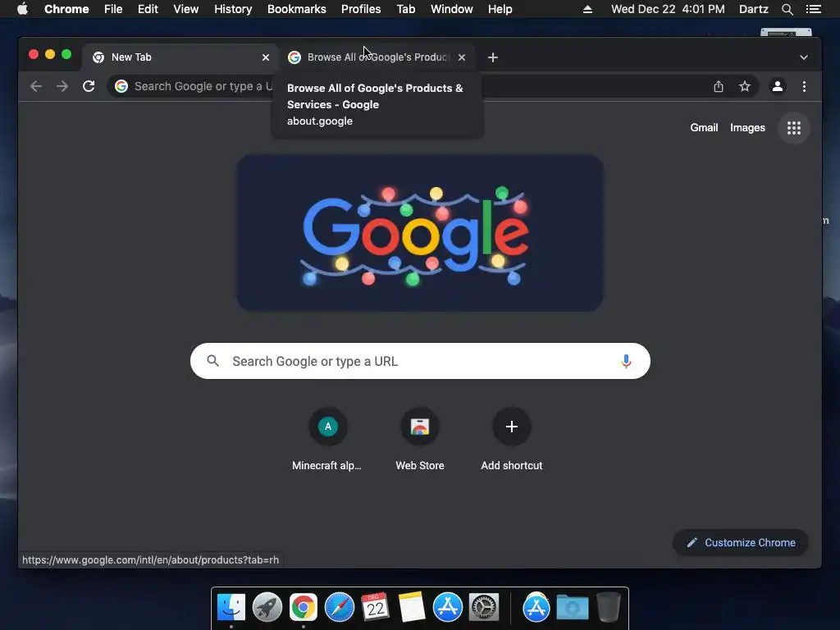Open the Tab menu
Image resolution: width=840 pixels, height=630 pixels.
pyautogui.click(x=406, y=9)
